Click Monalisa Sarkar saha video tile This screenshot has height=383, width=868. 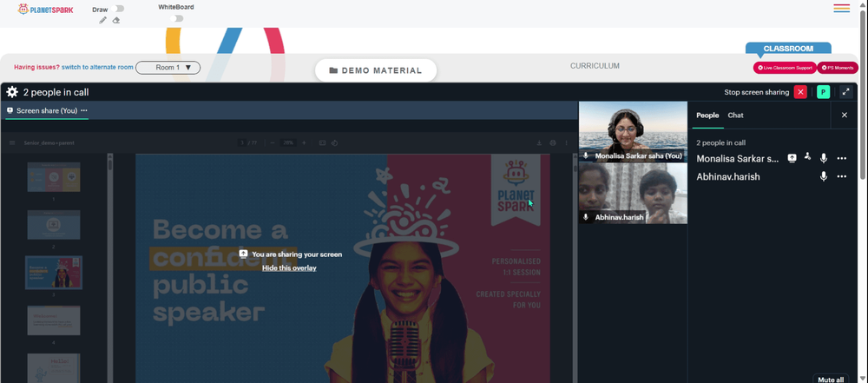pos(633,131)
